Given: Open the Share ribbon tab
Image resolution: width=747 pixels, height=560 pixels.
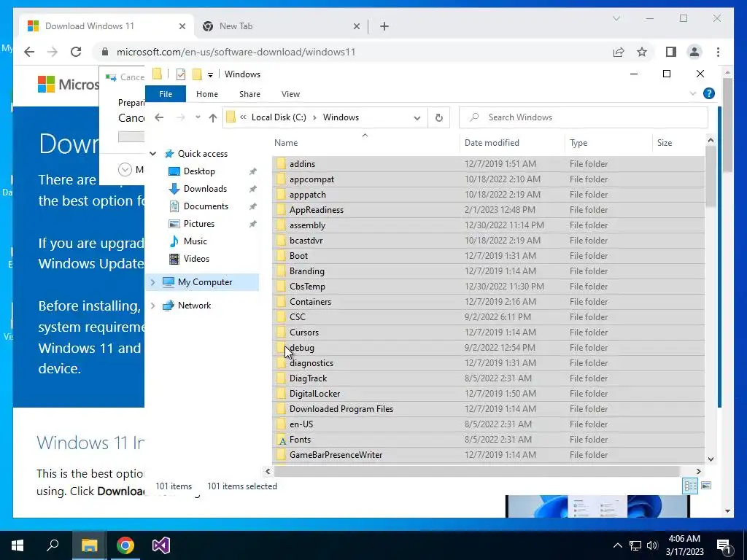Looking at the screenshot, I should click(x=249, y=94).
